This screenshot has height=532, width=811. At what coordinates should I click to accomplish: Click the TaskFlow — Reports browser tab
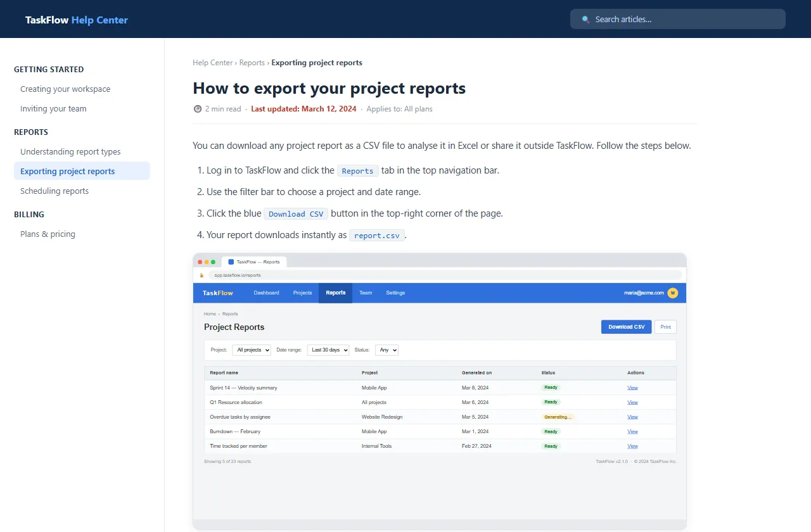[254, 262]
